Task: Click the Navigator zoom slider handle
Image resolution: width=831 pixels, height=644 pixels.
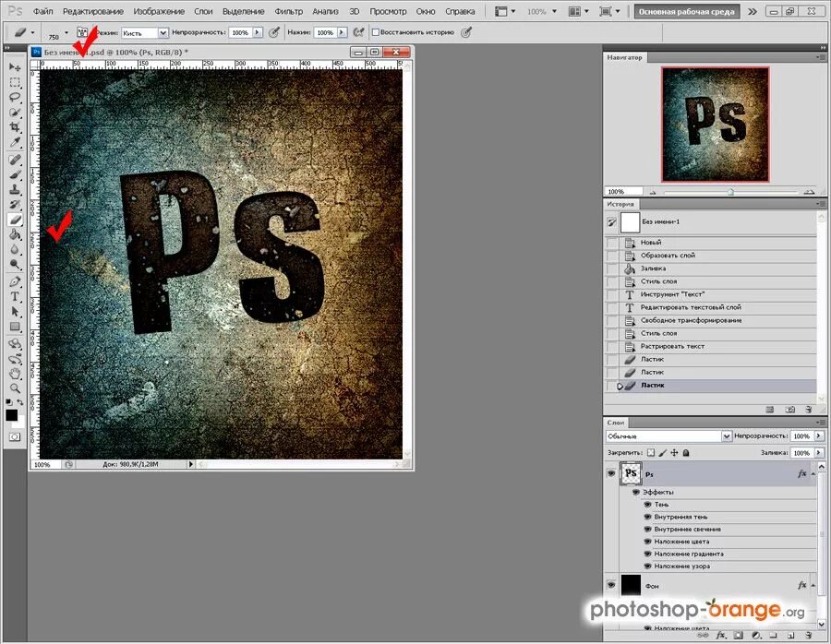Action: point(731,192)
